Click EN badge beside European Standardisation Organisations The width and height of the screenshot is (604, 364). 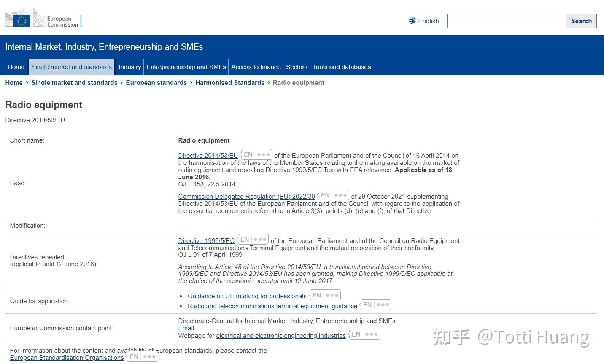[x=134, y=357]
